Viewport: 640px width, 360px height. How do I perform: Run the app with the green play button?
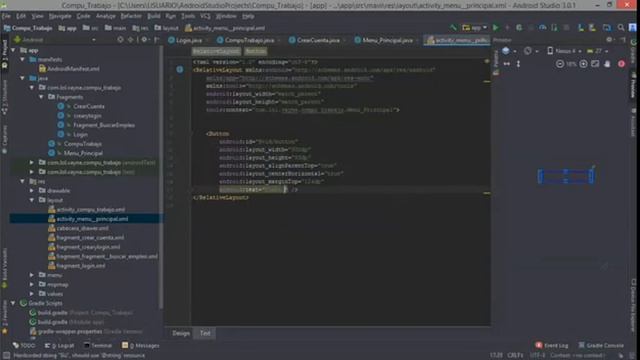pyautogui.click(x=496, y=27)
